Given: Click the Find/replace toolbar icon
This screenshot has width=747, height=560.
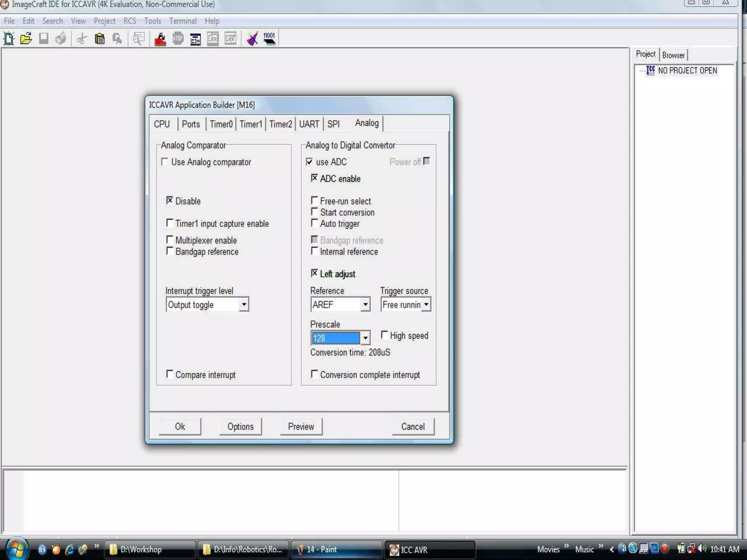Looking at the screenshot, I should pyautogui.click(x=117, y=39).
